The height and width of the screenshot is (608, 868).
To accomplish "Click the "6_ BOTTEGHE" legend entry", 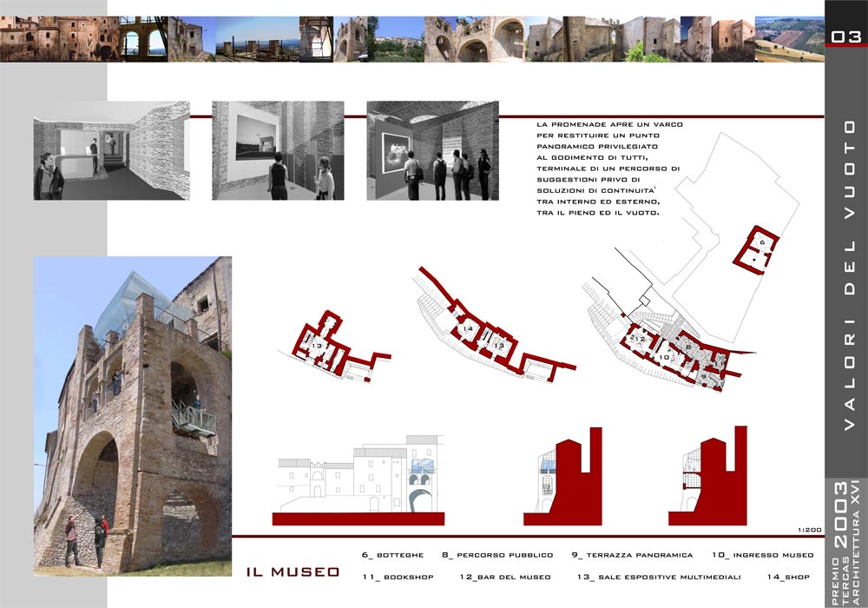I will click(392, 554).
